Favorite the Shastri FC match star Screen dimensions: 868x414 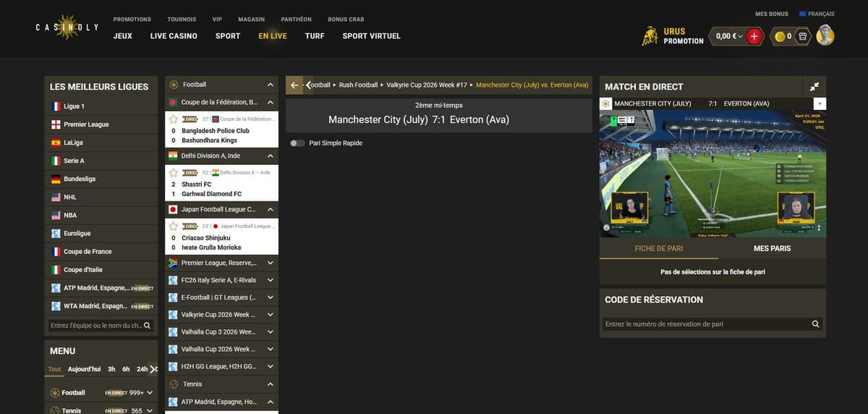tap(174, 172)
